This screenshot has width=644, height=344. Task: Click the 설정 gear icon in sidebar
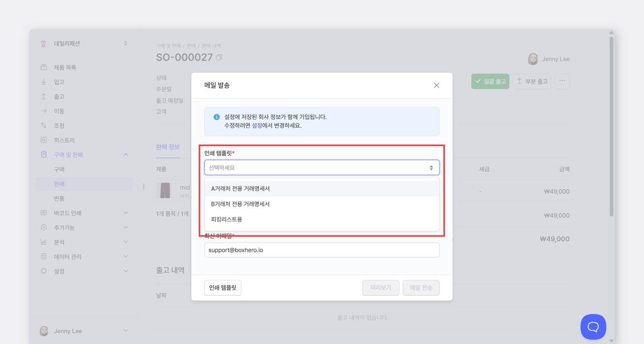coord(44,271)
